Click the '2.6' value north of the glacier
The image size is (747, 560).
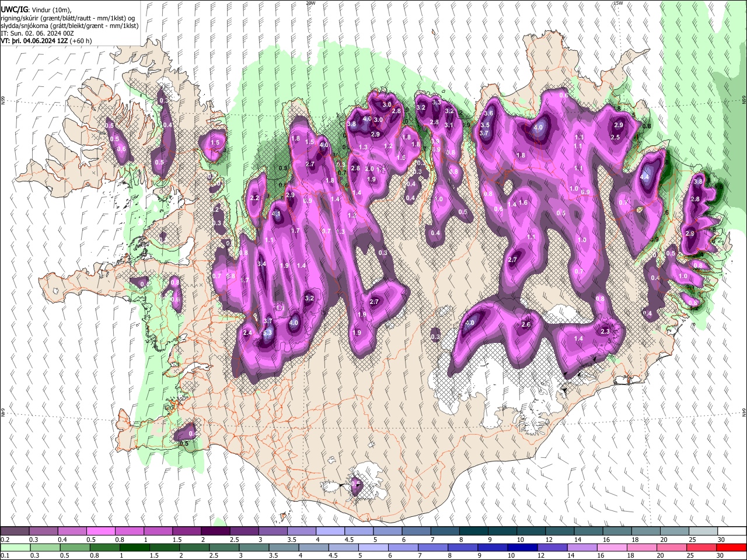[526, 324]
